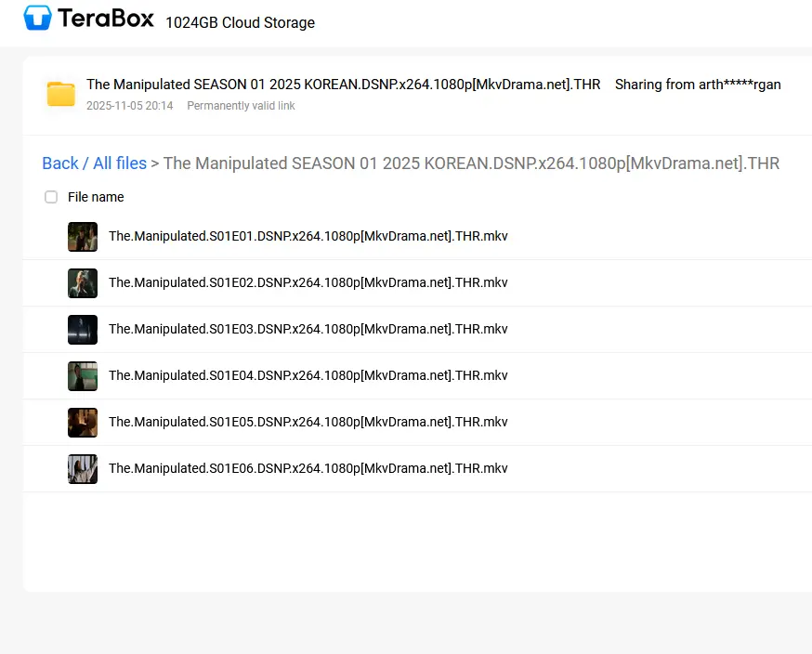The image size is (812, 654).
Task: Click the shared folder title at top
Action: (344, 85)
